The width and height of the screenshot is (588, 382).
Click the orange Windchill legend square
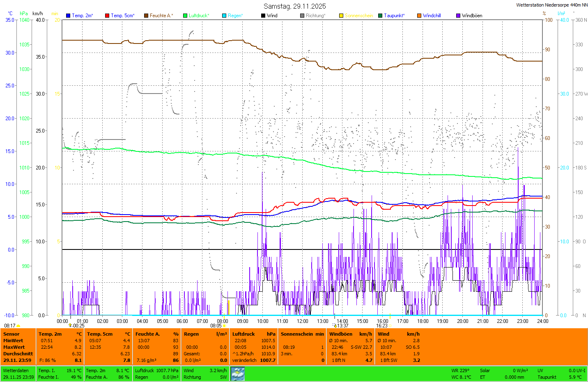point(419,16)
